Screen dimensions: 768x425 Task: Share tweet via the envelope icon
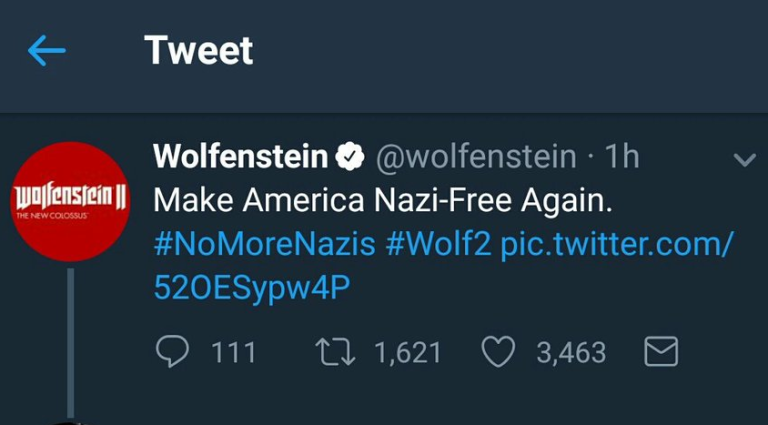[x=662, y=351]
